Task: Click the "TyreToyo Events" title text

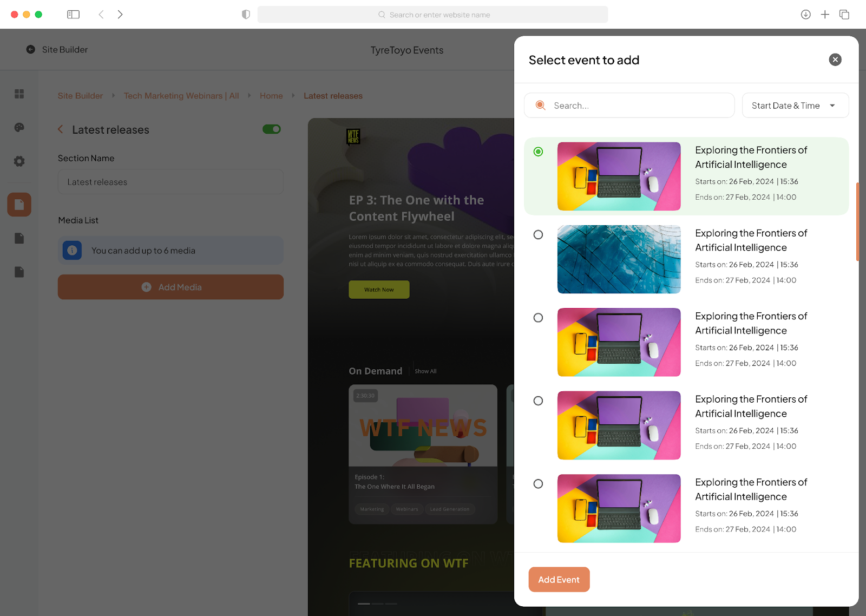Action: [407, 50]
